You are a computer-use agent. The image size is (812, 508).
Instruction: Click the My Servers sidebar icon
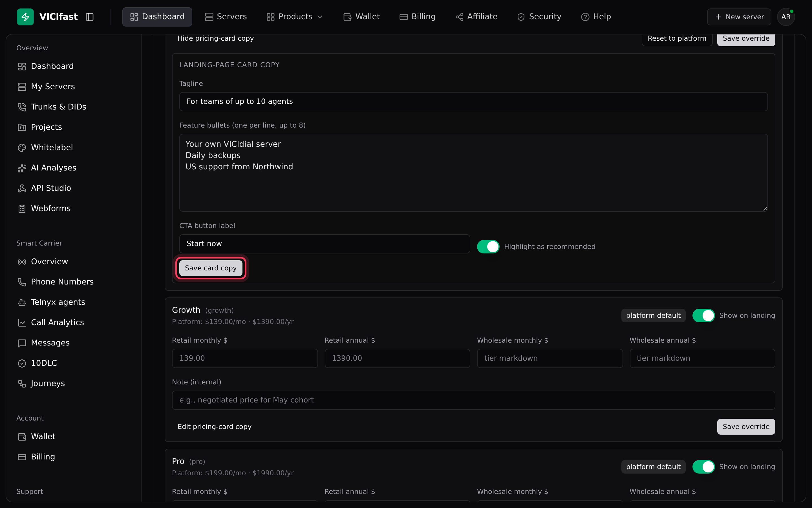(22, 87)
